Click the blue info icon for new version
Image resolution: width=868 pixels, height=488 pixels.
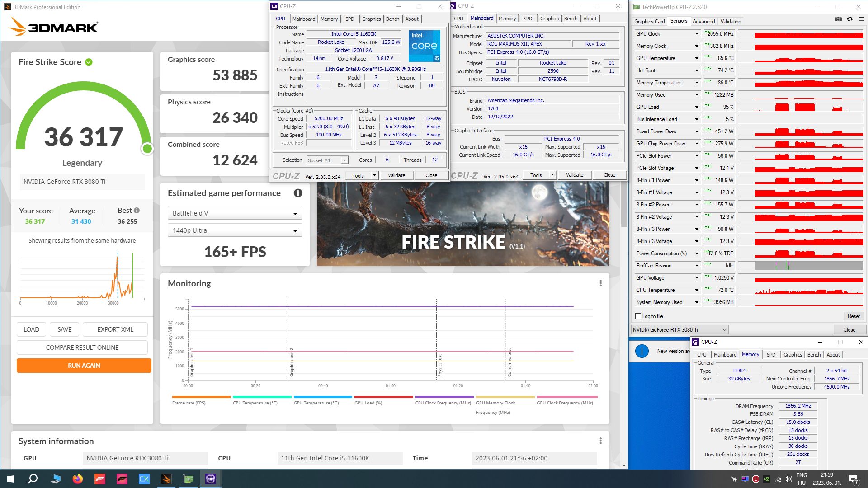(642, 351)
